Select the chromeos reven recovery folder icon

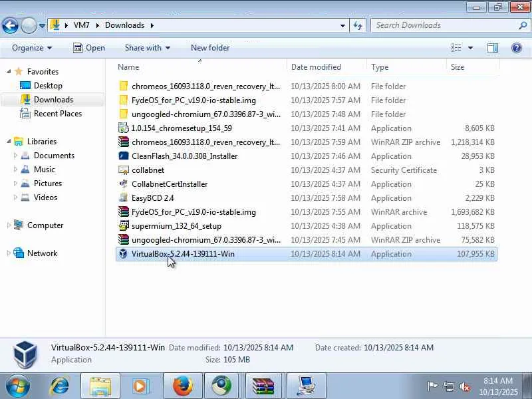click(124, 86)
